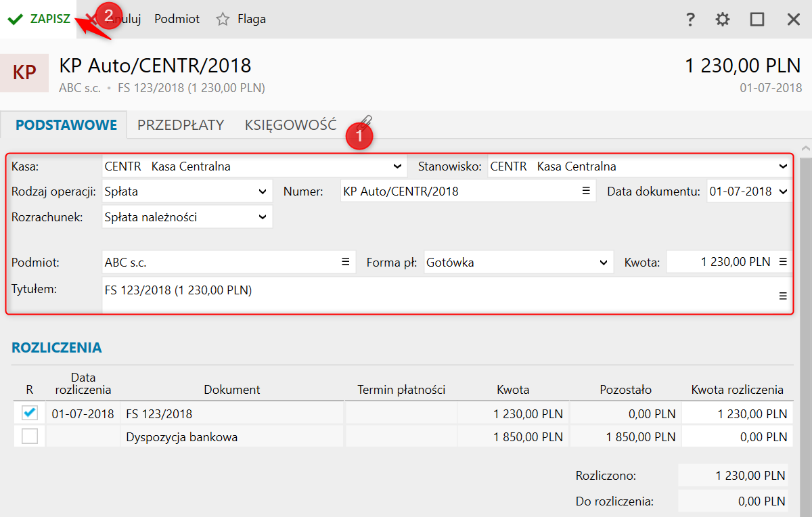Click the star Flaga icon

[x=223, y=20]
